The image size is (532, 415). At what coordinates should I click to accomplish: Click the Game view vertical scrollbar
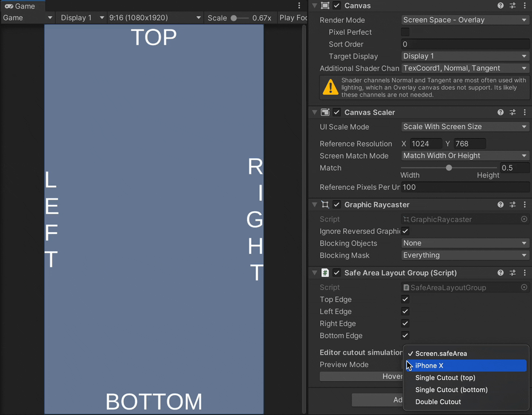tap(304, 219)
